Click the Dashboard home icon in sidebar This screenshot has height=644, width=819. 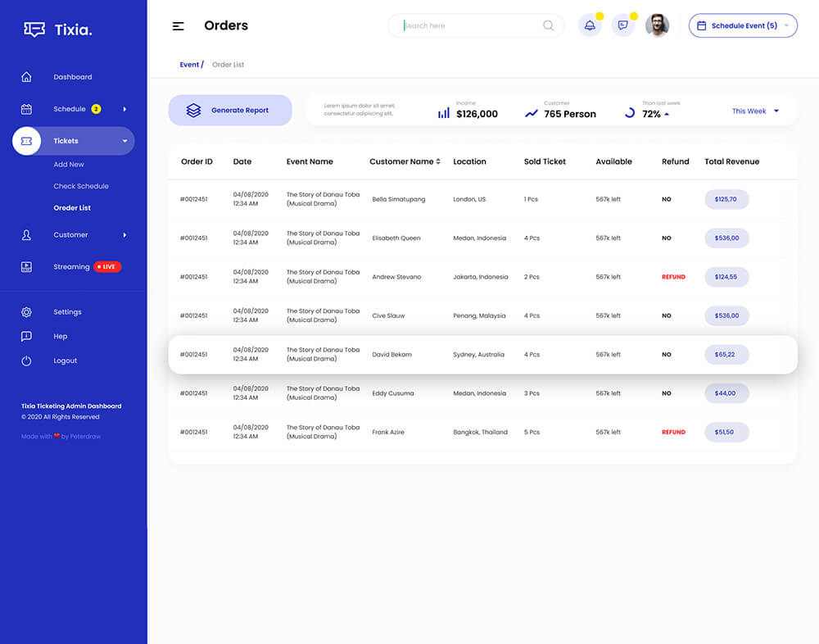click(x=26, y=77)
